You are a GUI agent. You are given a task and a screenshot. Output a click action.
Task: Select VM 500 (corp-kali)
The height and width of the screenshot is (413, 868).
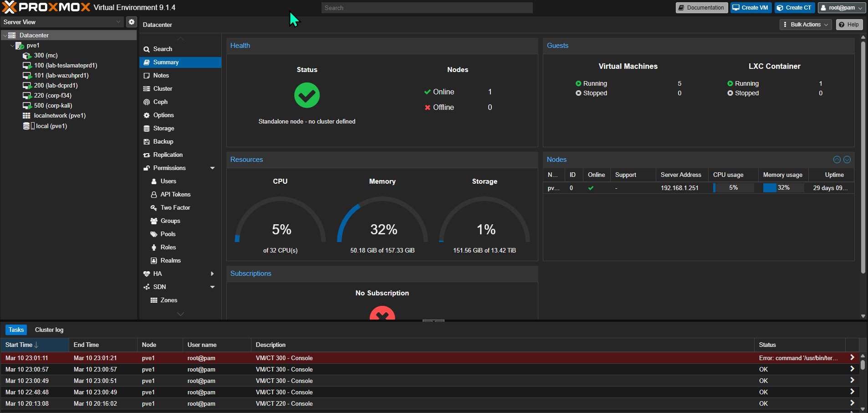coord(53,105)
